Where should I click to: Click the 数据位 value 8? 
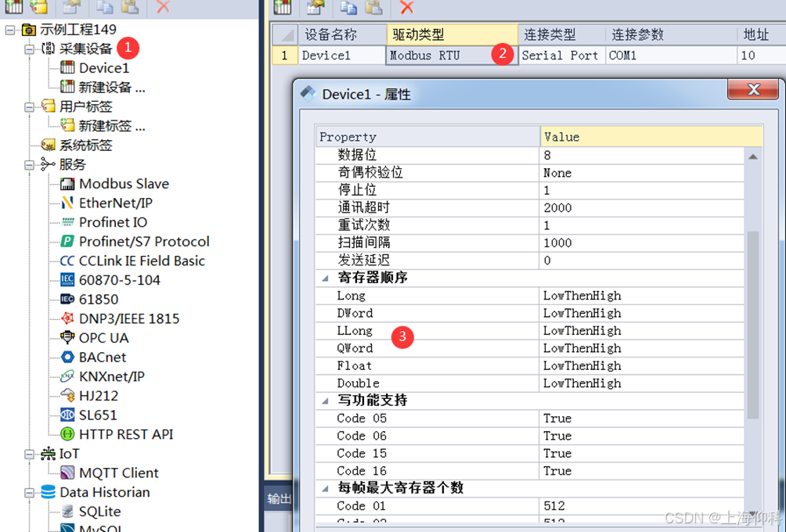tap(642, 155)
